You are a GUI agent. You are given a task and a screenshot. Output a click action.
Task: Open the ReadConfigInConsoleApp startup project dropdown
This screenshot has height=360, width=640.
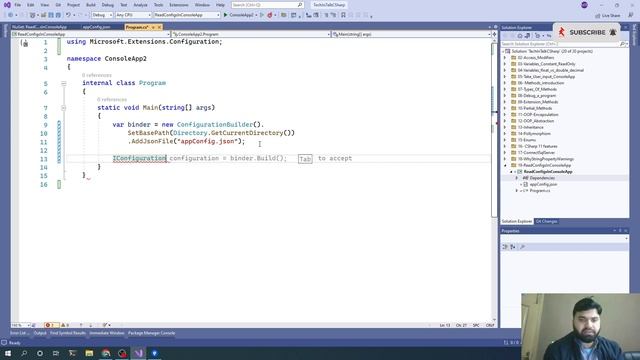(x=187, y=15)
